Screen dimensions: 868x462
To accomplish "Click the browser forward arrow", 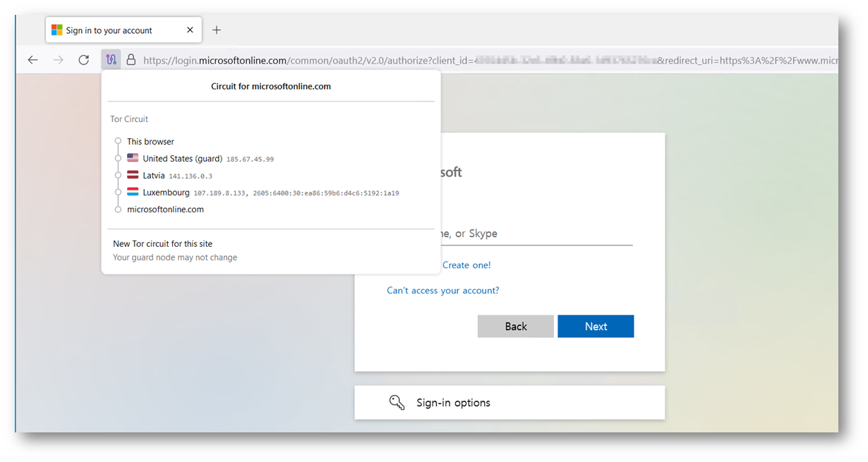I will [58, 60].
